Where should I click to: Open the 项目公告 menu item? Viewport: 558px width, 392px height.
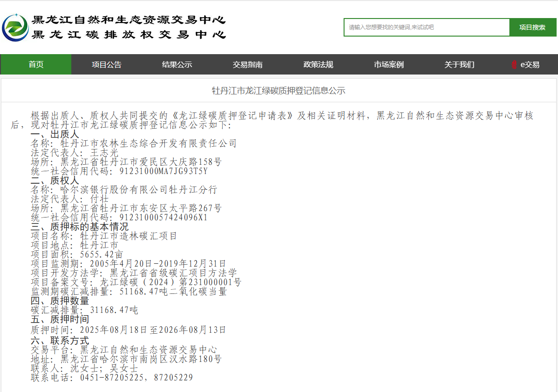point(107,65)
